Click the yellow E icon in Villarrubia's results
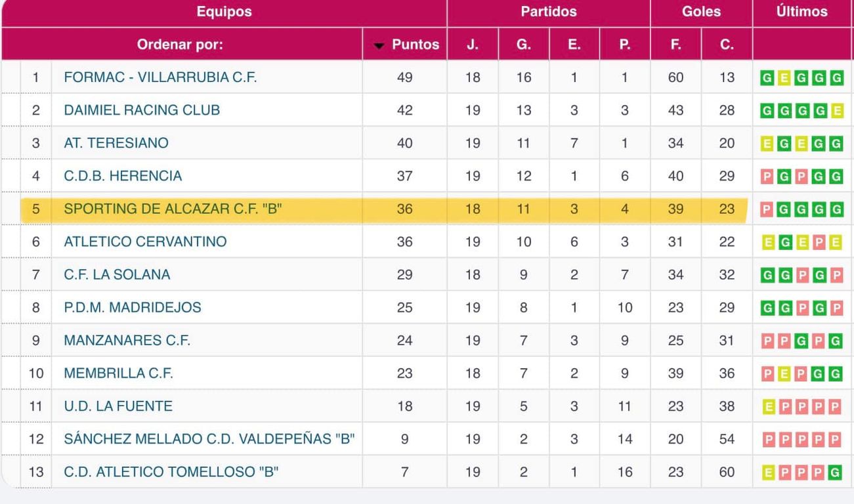The image size is (854, 504). [784, 78]
